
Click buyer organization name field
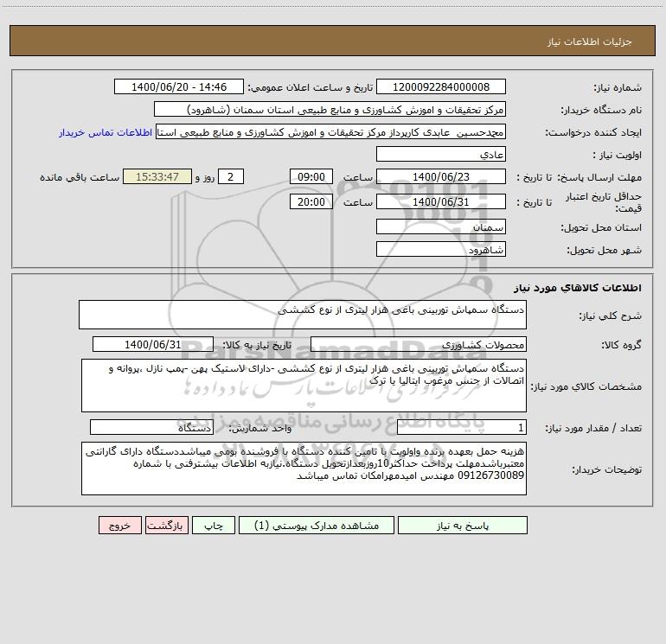[330, 110]
